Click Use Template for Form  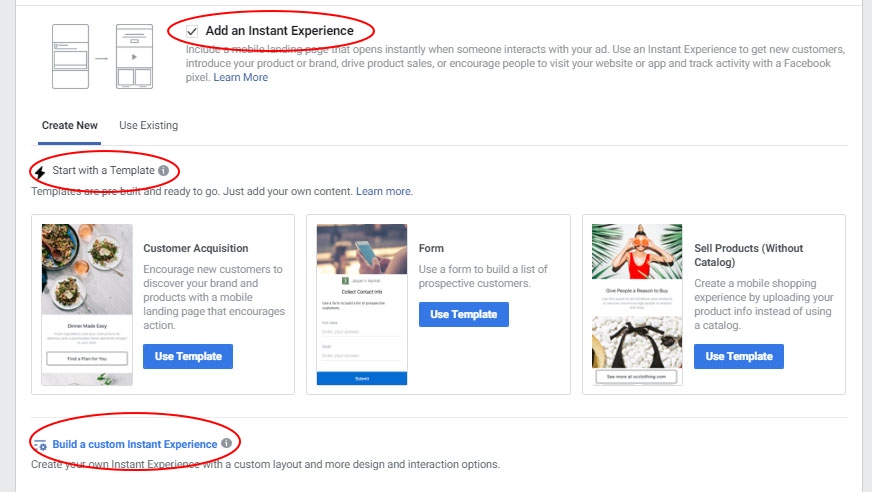[464, 315]
